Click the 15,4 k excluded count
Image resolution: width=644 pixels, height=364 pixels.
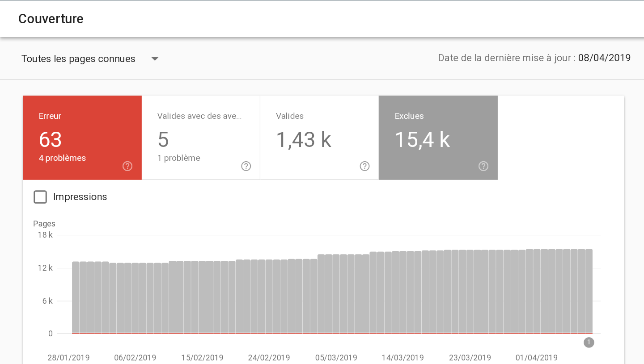coord(422,140)
